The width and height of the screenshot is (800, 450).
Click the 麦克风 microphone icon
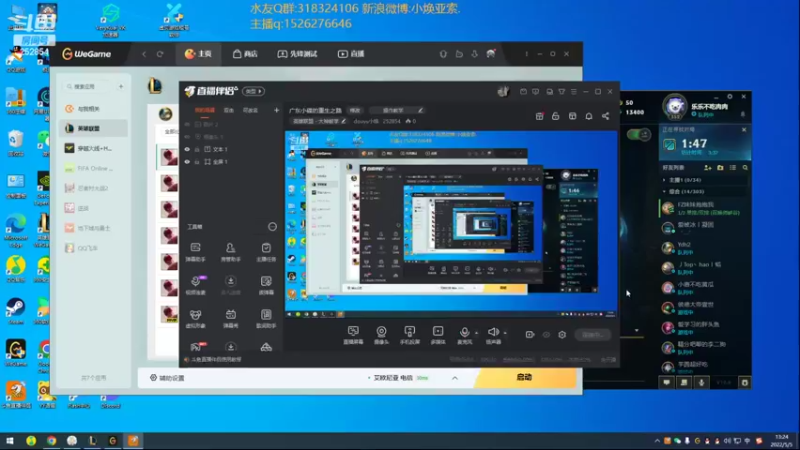point(464,335)
